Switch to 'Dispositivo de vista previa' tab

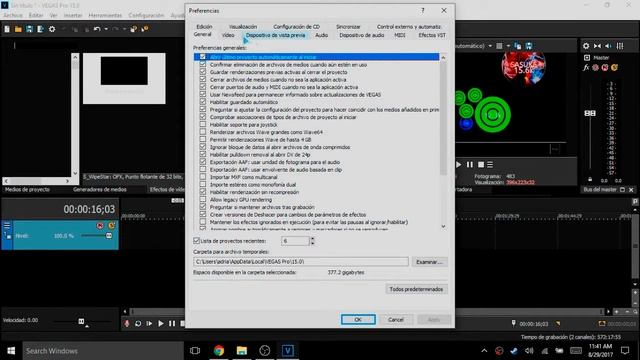(276, 35)
